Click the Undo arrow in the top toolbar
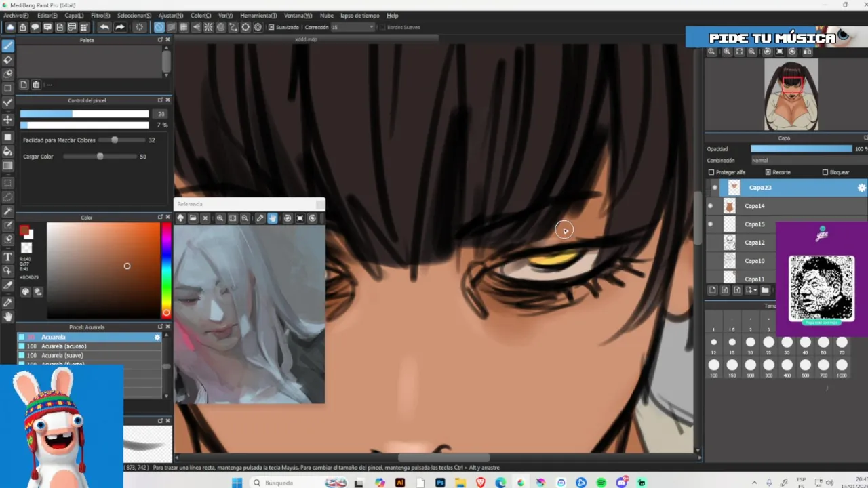The width and height of the screenshot is (868, 488). click(104, 27)
